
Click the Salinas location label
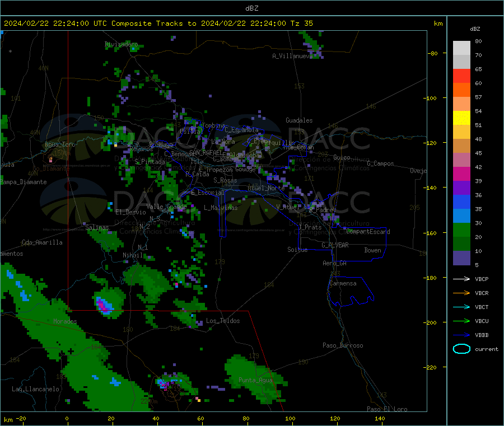(97, 227)
